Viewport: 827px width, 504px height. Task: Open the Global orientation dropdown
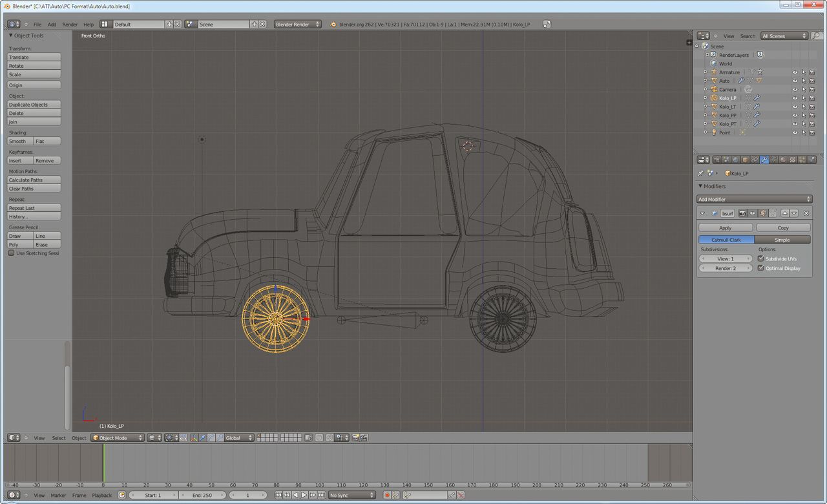pos(240,437)
